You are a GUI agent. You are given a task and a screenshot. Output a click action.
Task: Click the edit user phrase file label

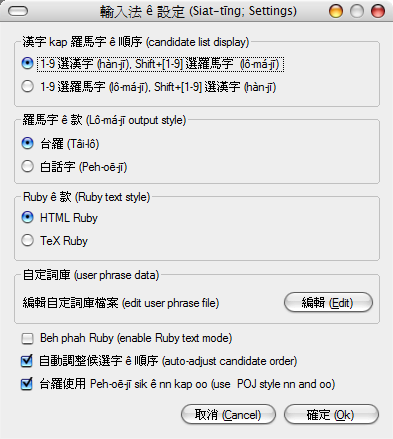(121, 303)
